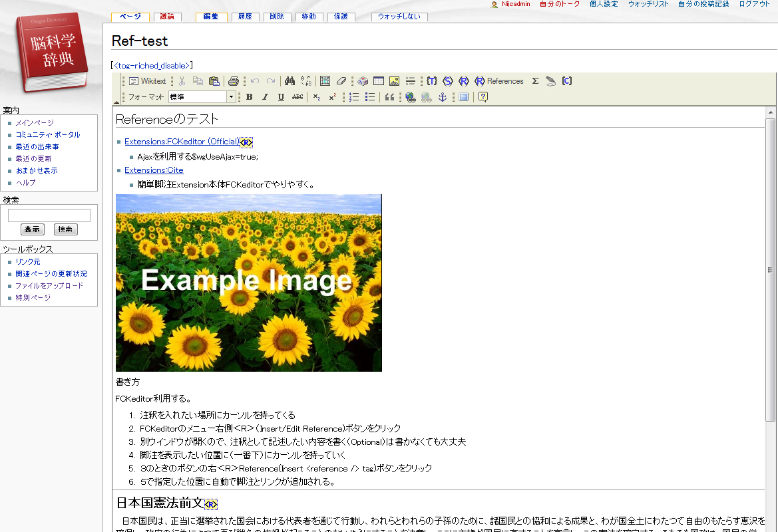Open the フォーマット format dropdown
This screenshot has width=778, height=532.
(231, 97)
